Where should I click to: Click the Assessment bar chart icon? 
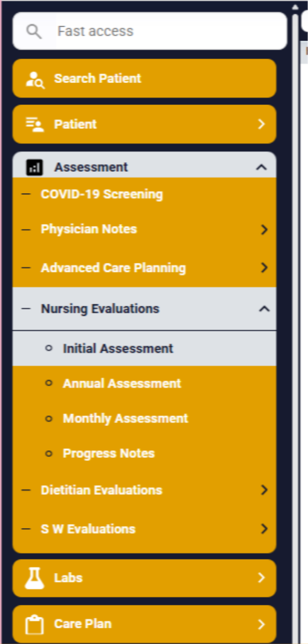34,167
